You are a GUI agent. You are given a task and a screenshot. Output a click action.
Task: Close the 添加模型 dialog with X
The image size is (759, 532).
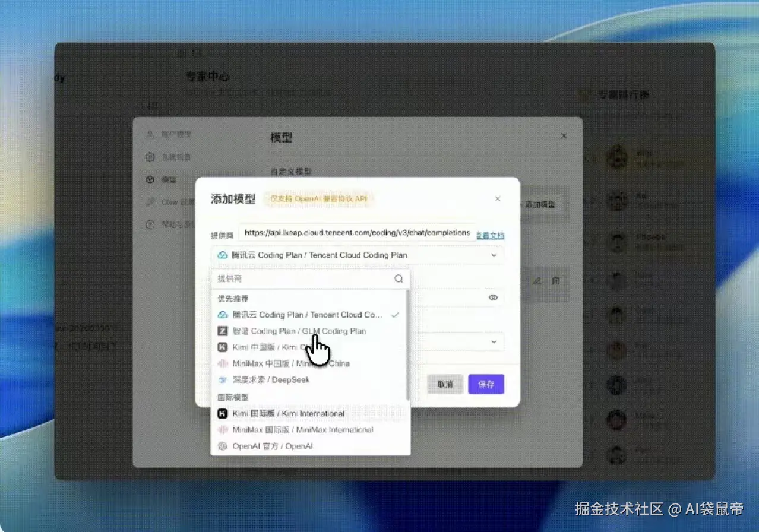tap(498, 199)
